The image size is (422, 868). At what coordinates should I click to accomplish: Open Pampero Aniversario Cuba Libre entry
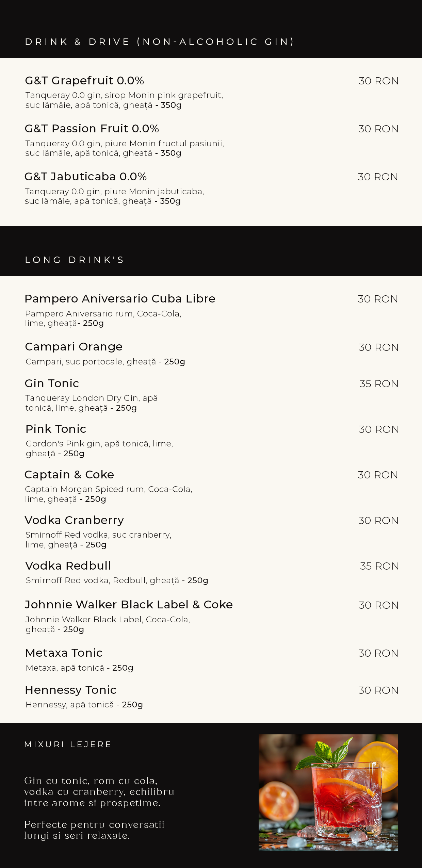coord(120,299)
